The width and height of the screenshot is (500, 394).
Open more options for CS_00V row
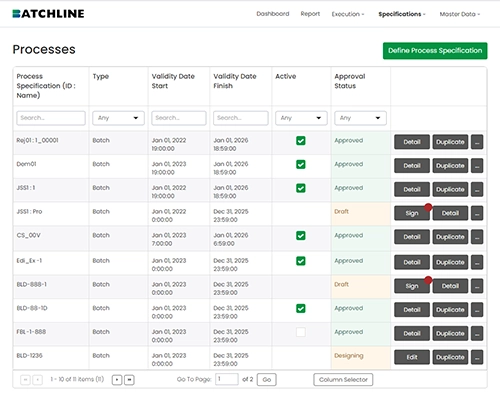(x=477, y=237)
